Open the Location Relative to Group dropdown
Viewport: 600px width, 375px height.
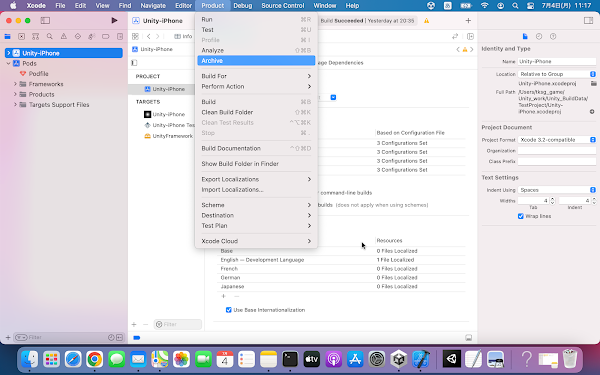(557, 74)
